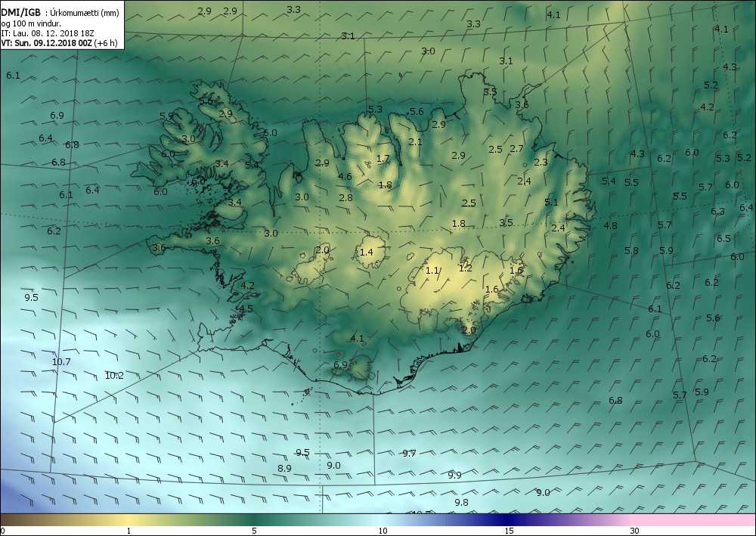Click the 2.7 value label
This screenshot has width=756, height=536.
tap(516, 148)
